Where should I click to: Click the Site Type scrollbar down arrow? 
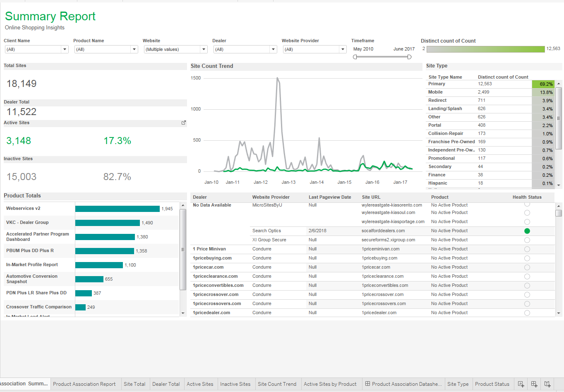pyautogui.click(x=559, y=185)
